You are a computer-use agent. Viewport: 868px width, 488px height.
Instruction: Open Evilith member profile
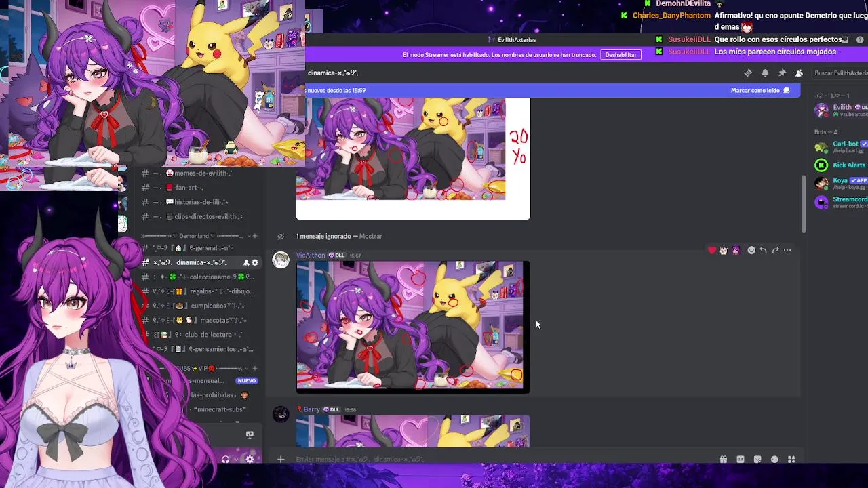841,110
